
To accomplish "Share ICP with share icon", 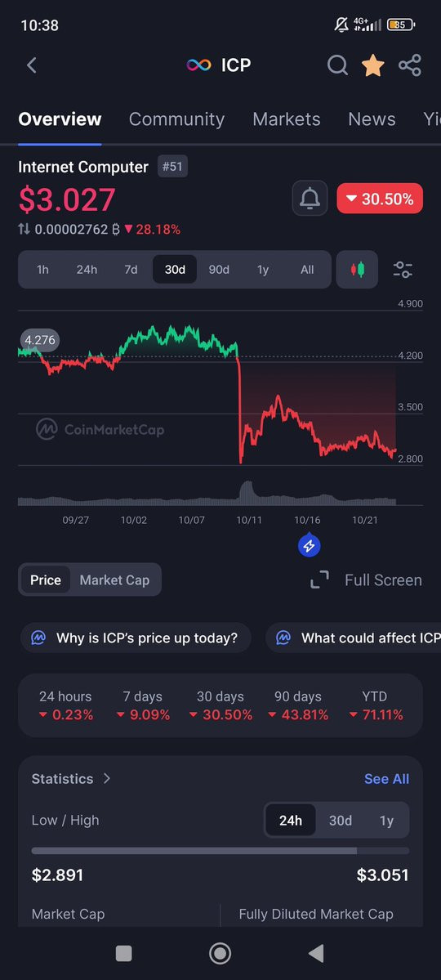I will 410,65.
